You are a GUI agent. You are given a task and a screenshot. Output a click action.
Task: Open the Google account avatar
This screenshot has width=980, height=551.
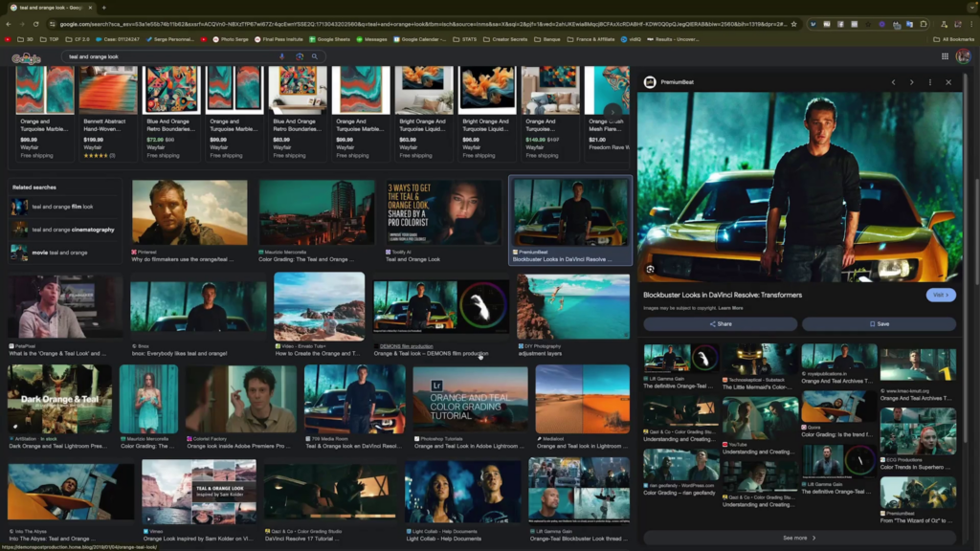click(x=963, y=56)
